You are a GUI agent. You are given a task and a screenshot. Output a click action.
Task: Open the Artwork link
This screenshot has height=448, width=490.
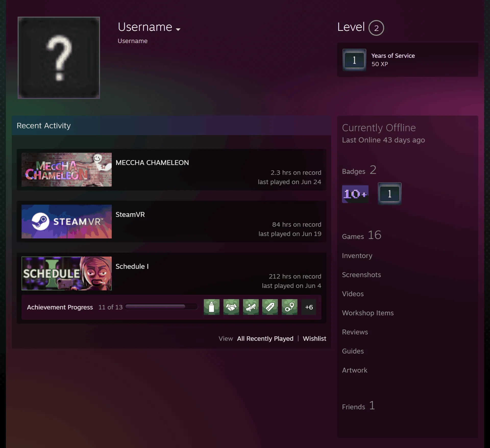coord(354,370)
